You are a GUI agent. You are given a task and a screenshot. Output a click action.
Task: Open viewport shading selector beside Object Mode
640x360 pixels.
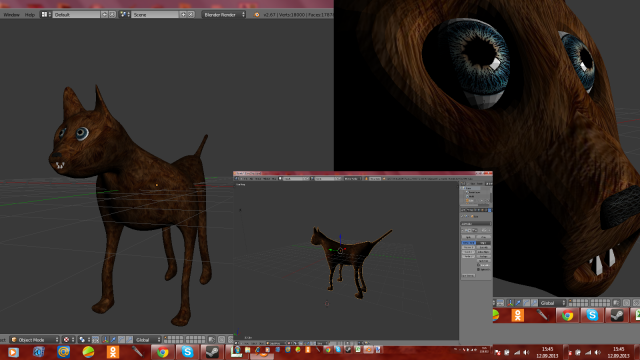point(68,340)
